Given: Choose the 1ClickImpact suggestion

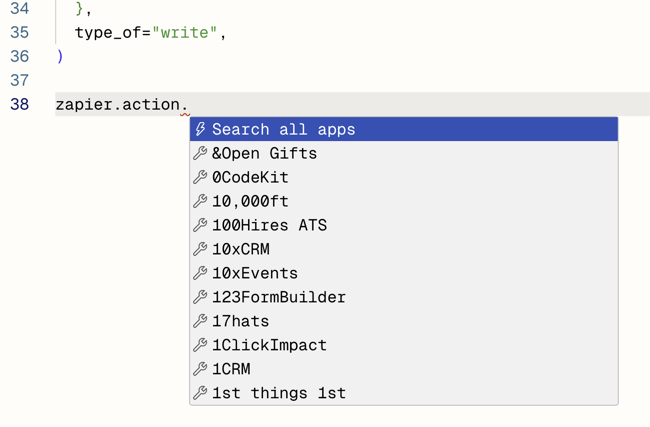Looking at the screenshot, I should 269,345.
